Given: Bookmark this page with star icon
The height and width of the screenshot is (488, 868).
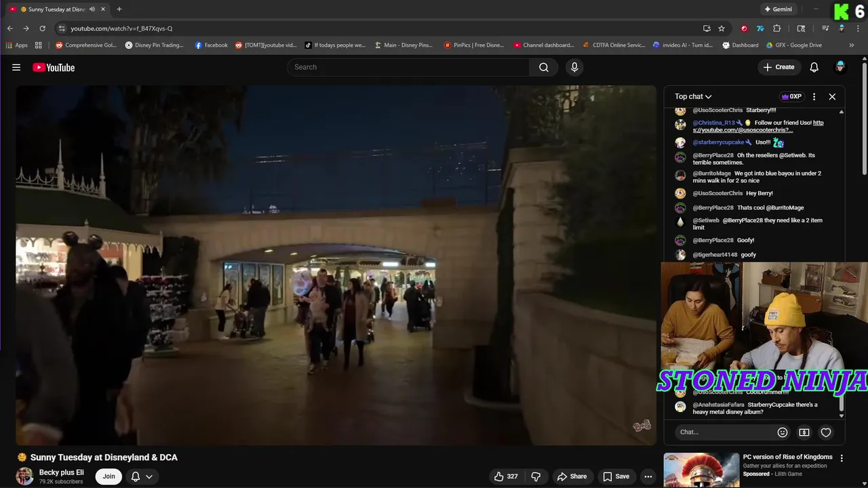Looking at the screenshot, I should [722, 28].
